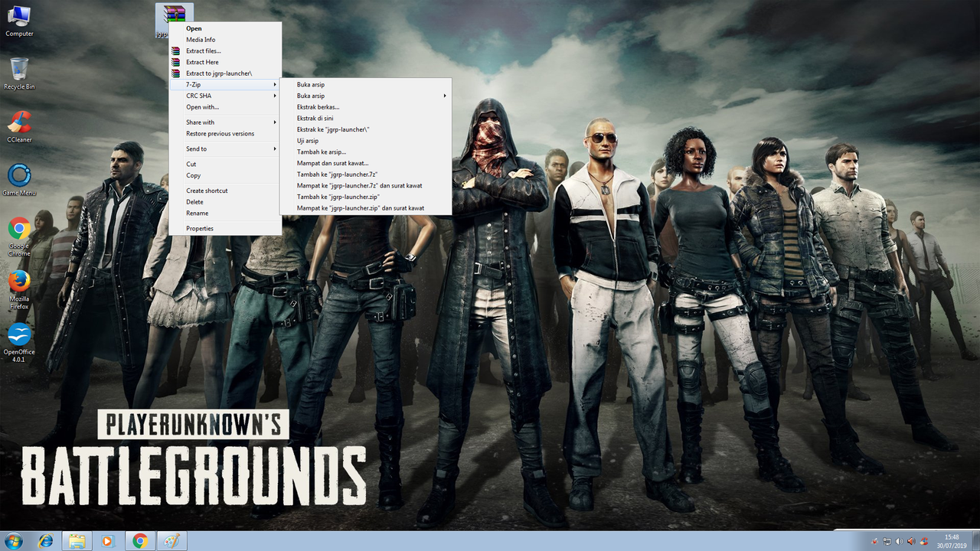Open Properties from the context menu

(225, 228)
